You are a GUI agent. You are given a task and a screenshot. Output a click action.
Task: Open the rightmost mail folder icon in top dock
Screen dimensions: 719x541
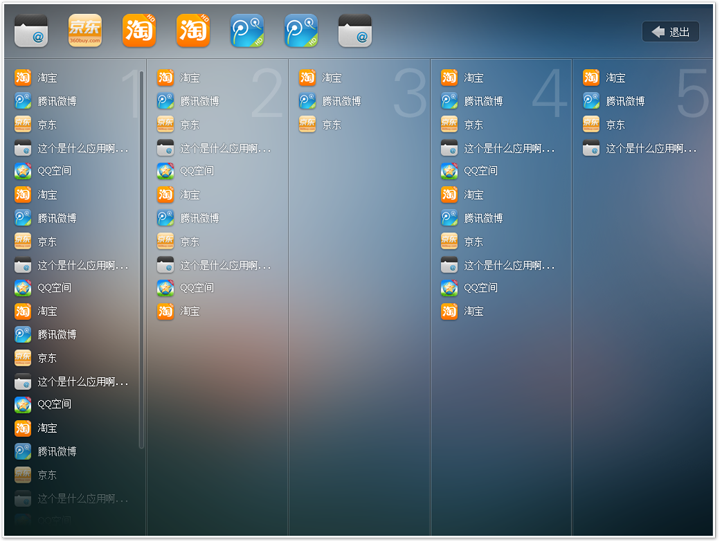pos(355,31)
